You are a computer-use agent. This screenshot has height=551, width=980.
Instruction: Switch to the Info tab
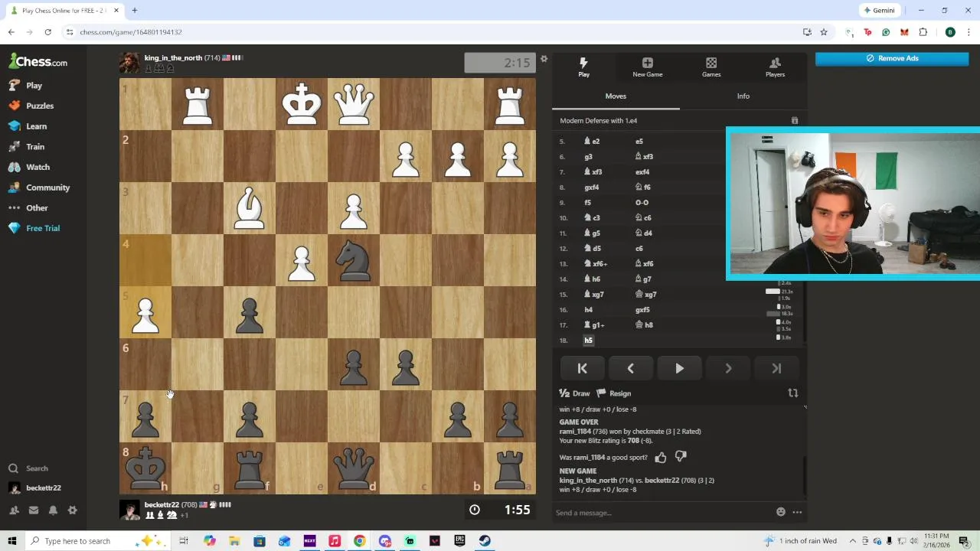coord(743,96)
